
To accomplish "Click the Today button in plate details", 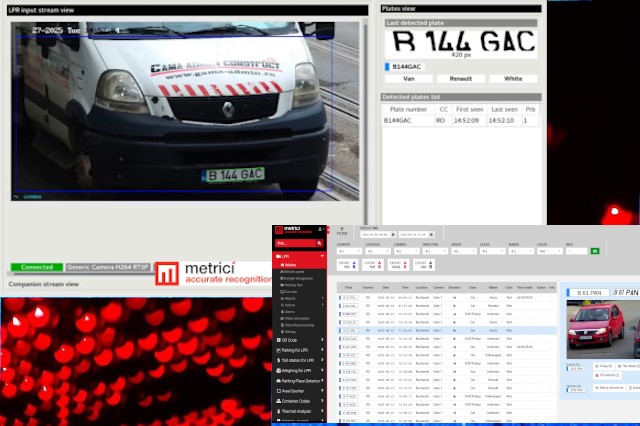I will tap(603, 366).
